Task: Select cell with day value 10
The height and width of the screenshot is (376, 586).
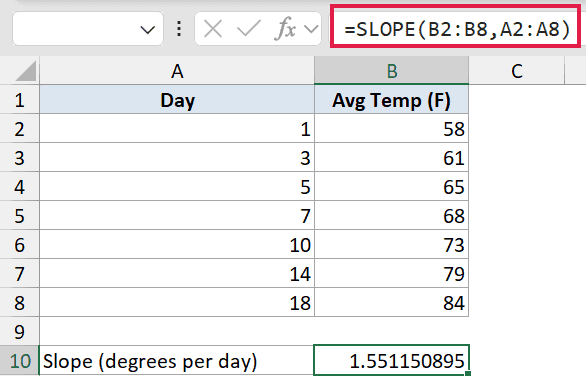Action: coord(177,245)
